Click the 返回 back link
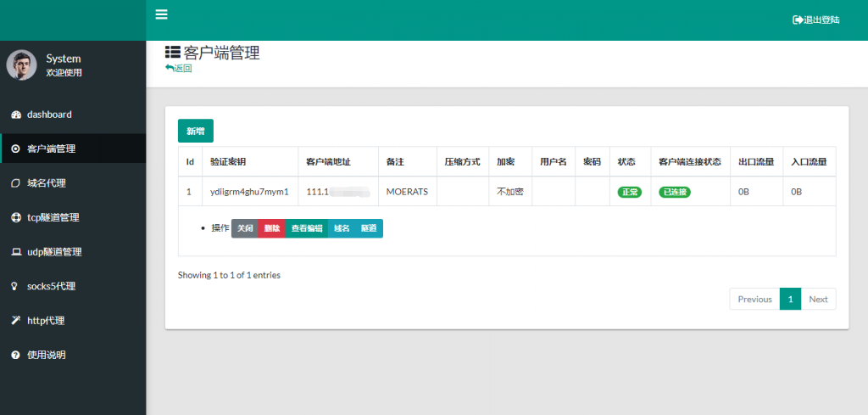The height and width of the screenshot is (415, 868). pos(179,68)
